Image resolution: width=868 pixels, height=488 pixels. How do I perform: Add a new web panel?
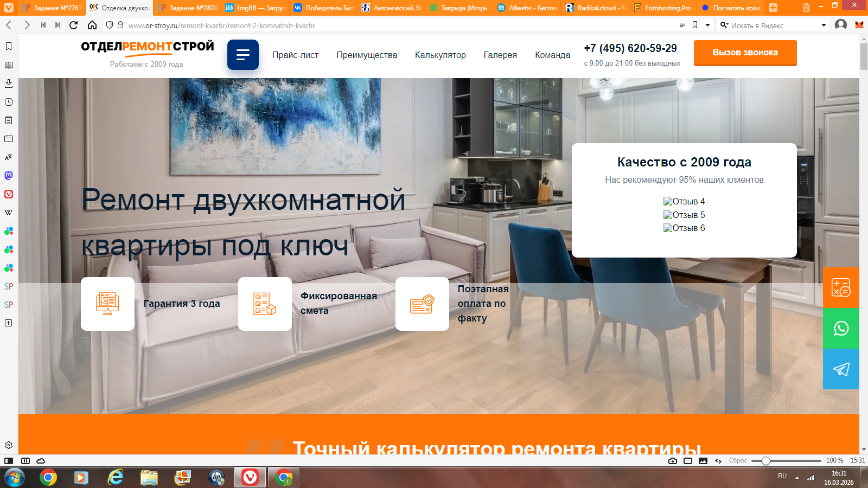coord(9,323)
